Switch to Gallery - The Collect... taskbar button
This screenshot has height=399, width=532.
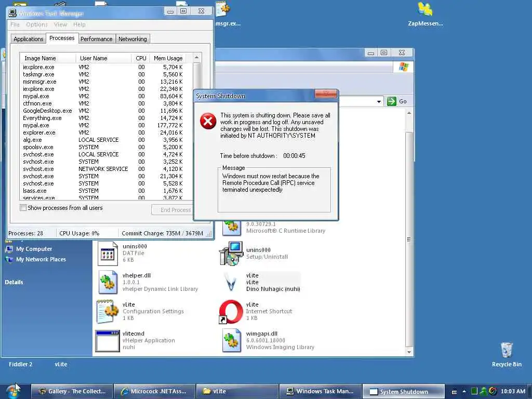pyautogui.click(x=72, y=391)
